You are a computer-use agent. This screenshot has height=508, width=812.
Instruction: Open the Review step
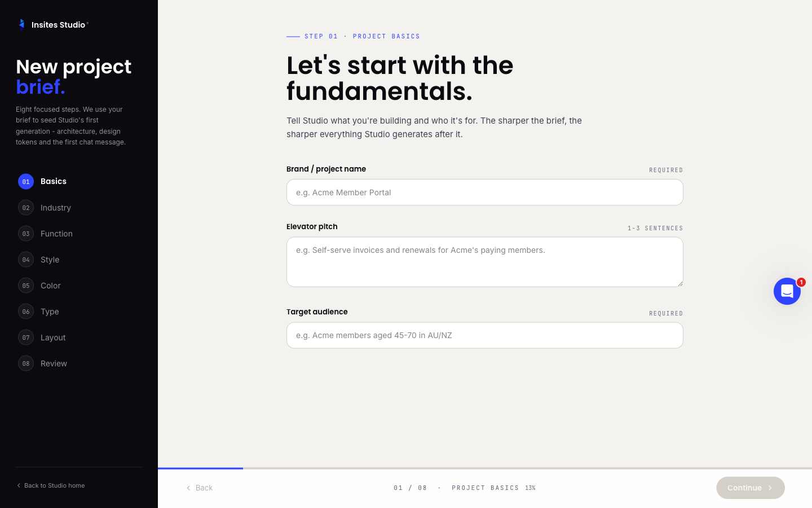pos(79,364)
